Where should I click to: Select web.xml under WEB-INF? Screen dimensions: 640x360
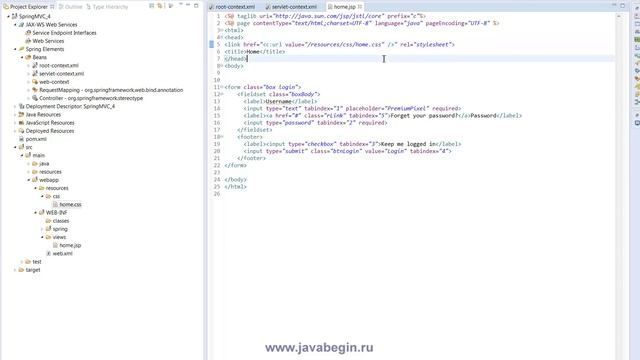(62, 253)
